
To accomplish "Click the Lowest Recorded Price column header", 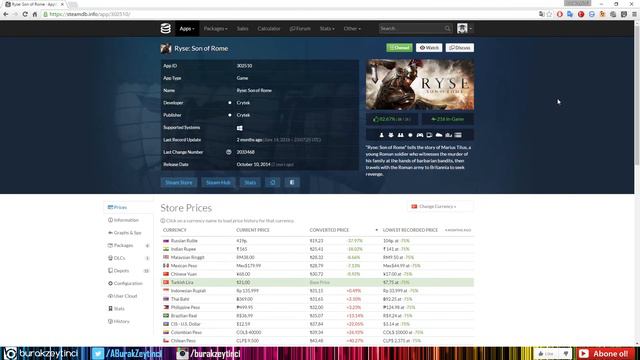I will (x=410, y=230).
